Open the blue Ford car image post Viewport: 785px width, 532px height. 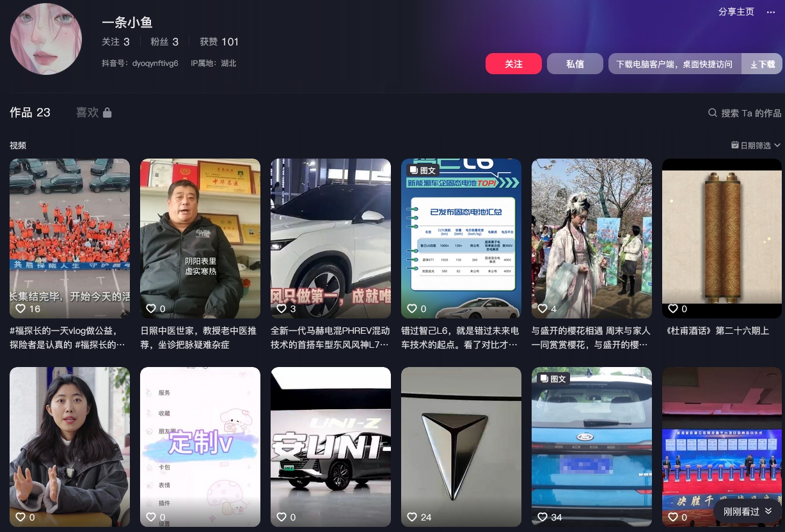592,447
